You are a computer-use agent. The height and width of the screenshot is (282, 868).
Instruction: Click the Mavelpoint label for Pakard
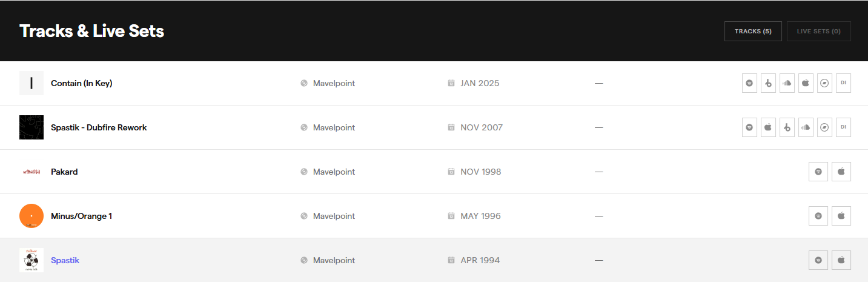tap(334, 172)
